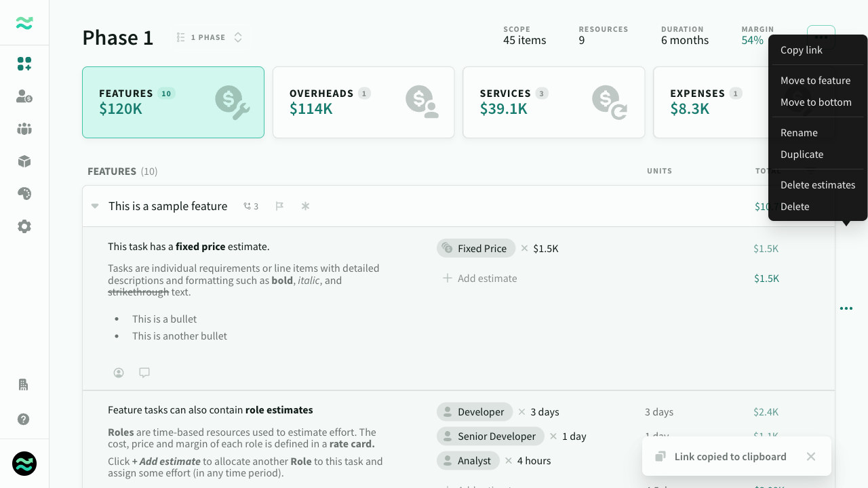This screenshot has width=868, height=488.
Task: Open the palette theme sidebar icon
Action: 24,194
